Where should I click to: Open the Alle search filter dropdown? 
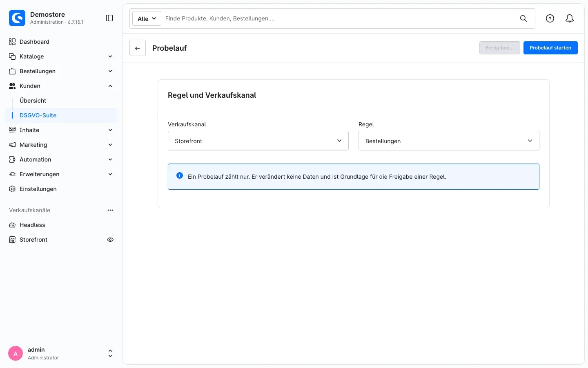(x=147, y=18)
